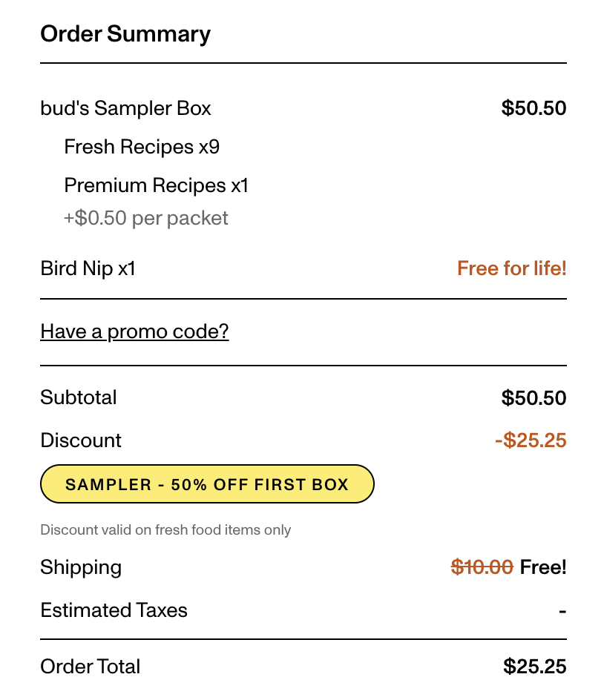Select the Bird Nip x1 item
This screenshot has width=604, height=700.
click(88, 268)
